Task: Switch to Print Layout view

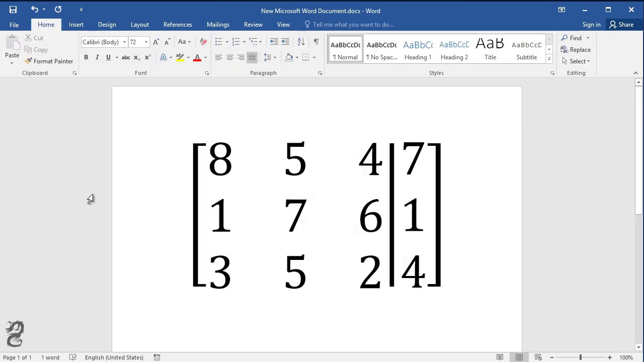Action: click(519, 357)
